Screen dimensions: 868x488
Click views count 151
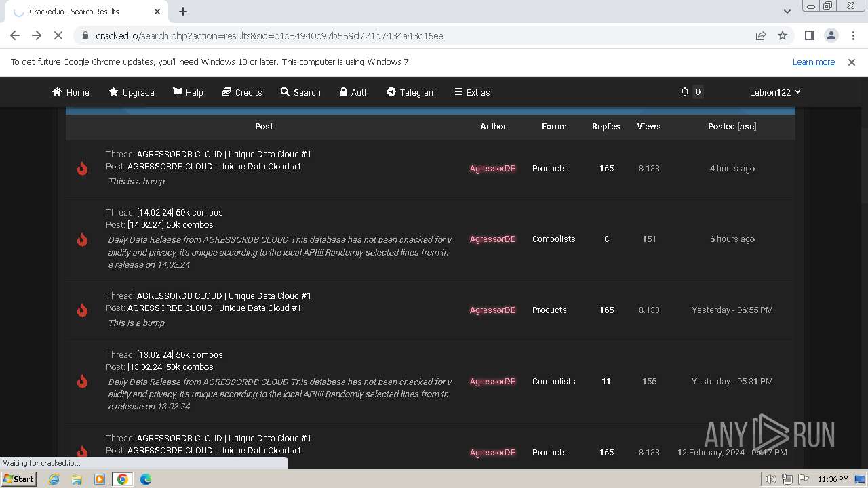coord(649,239)
